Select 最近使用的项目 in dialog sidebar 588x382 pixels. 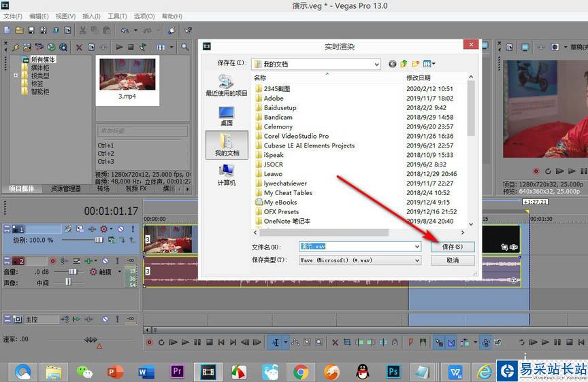click(226, 86)
